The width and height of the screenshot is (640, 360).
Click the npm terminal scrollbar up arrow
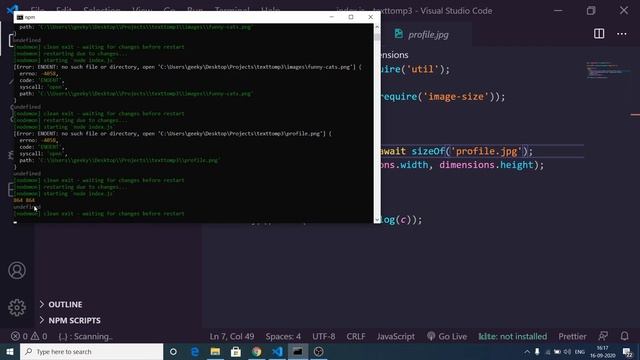pyautogui.click(x=377, y=27)
